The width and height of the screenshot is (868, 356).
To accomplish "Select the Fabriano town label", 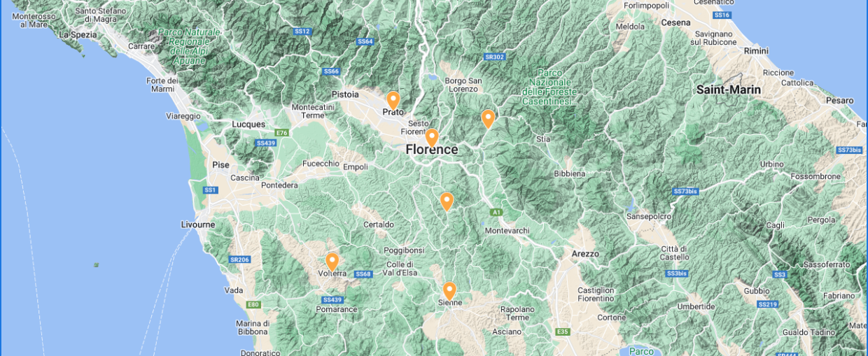I will pos(839,296).
